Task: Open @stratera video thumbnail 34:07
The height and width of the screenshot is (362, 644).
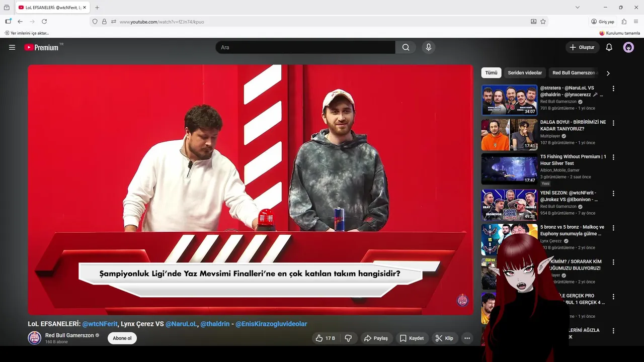Action: 509,100
